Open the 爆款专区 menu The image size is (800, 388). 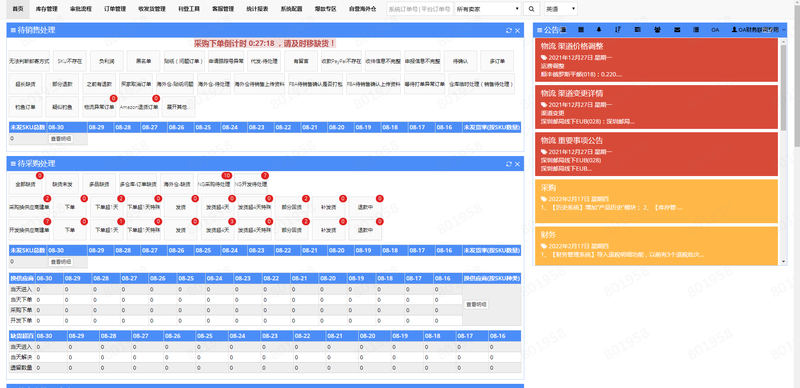pos(326,9)
